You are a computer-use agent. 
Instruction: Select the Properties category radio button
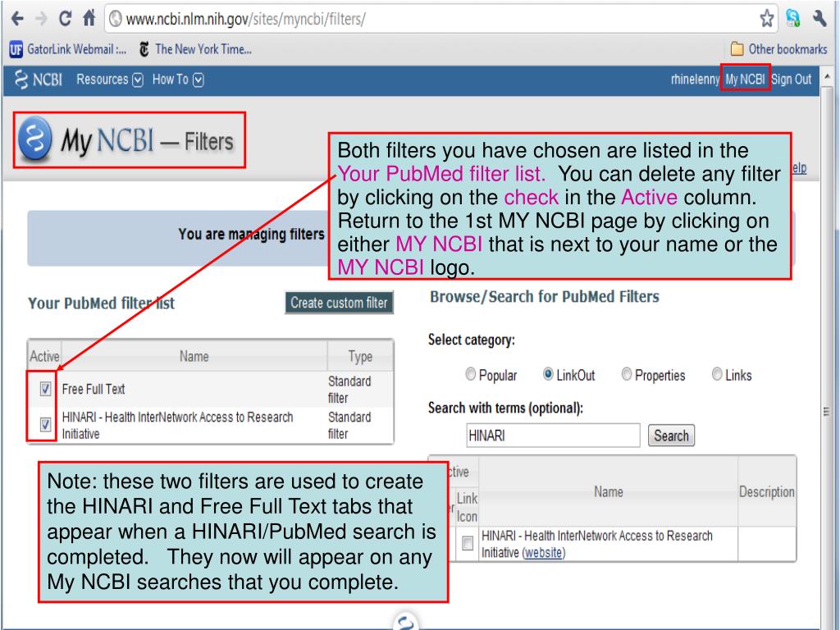(x=626, y=374)
